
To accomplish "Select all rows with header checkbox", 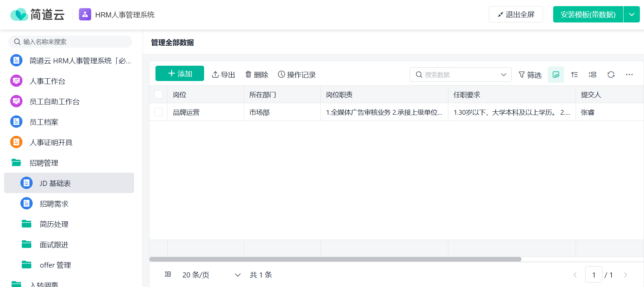I will [x=159, y=94].
